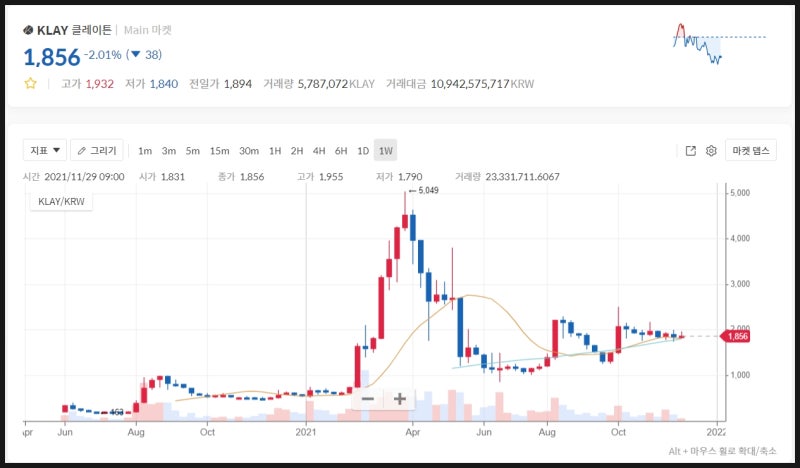Click the 거래량 23,331,711.6067 chart volume
The width and height of the screenshot is (800, 468).
coord(507,177)
